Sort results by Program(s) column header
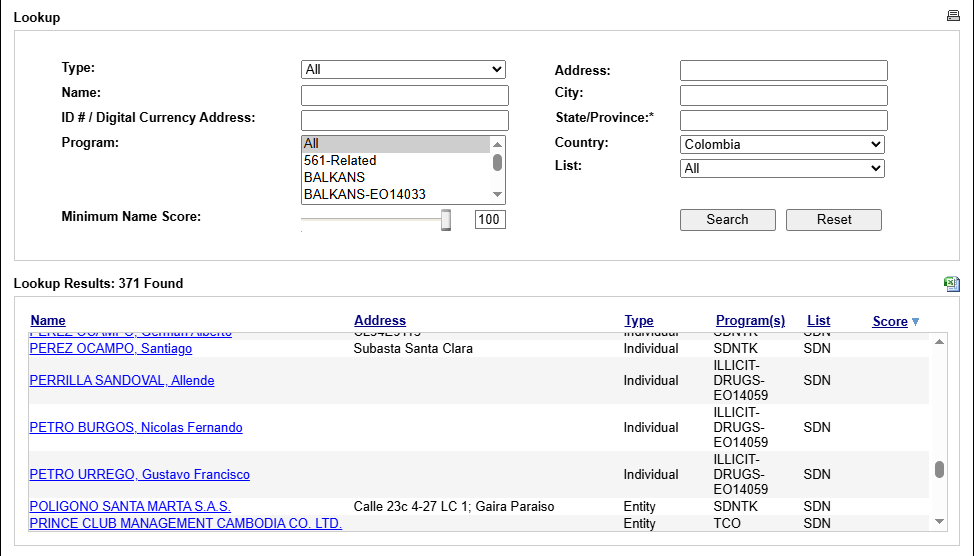The height and width of the screenshot is (556, 975). [x=750, y=321]
